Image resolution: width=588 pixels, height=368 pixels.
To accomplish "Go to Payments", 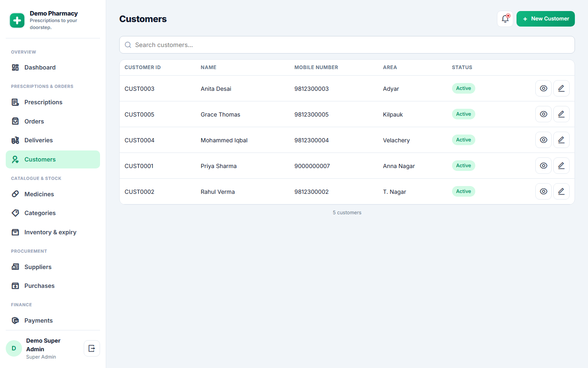I will (53, 321).
